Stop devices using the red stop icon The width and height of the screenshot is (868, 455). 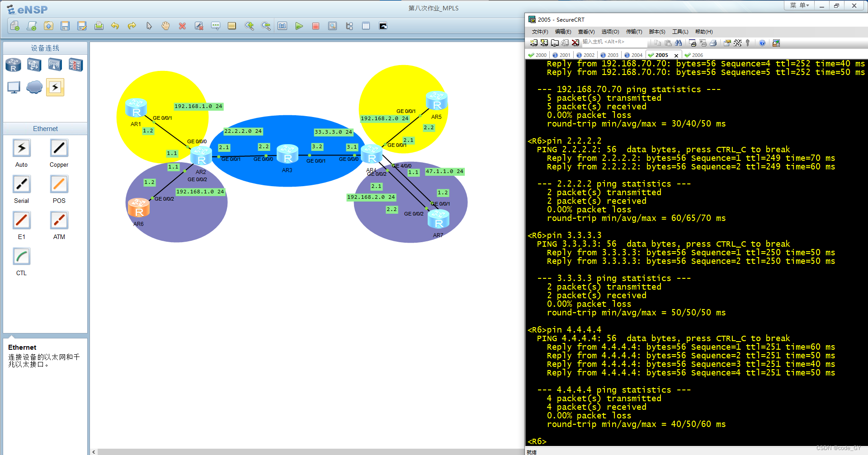pos(316,26)
